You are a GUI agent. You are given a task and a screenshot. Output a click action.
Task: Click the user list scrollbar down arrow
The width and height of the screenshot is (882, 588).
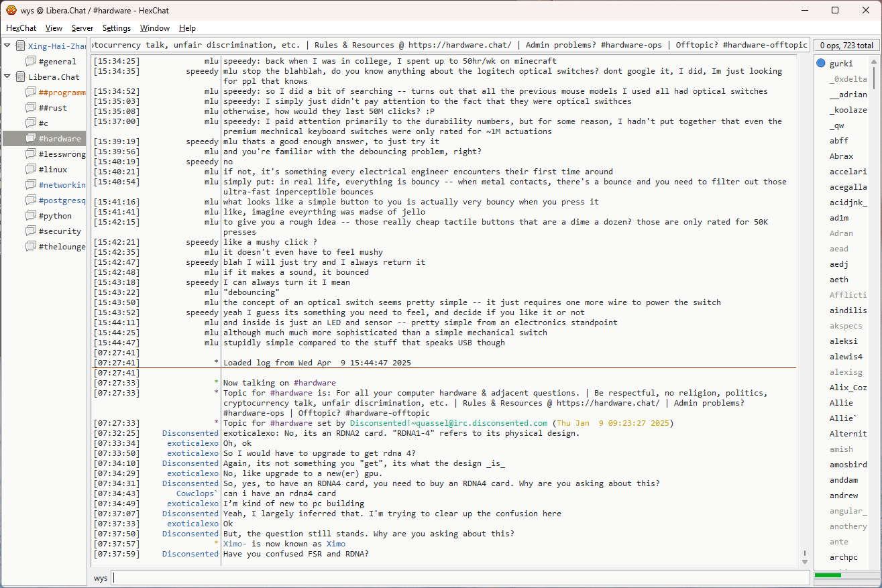874,561
